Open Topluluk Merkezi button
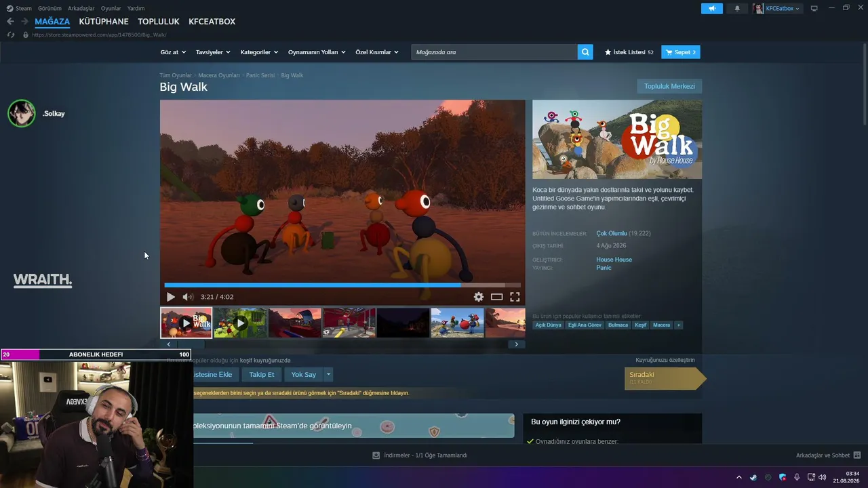 pos(669,86)
